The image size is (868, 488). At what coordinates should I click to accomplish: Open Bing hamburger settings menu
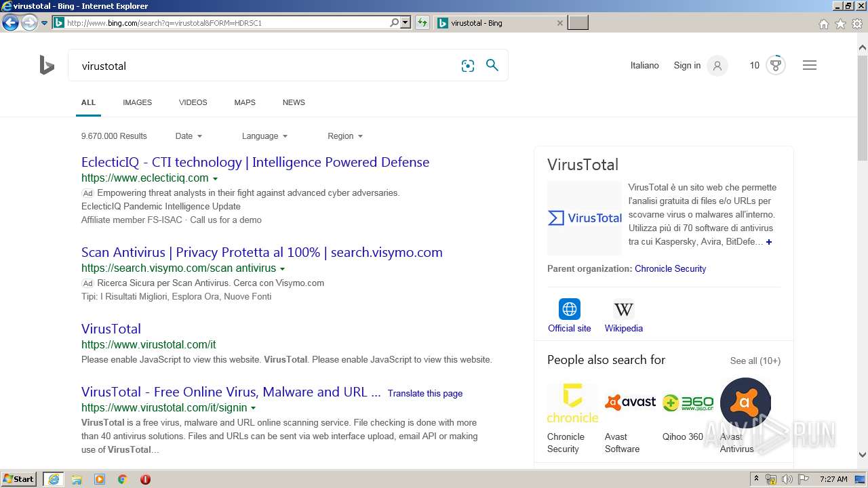point(810,66)
